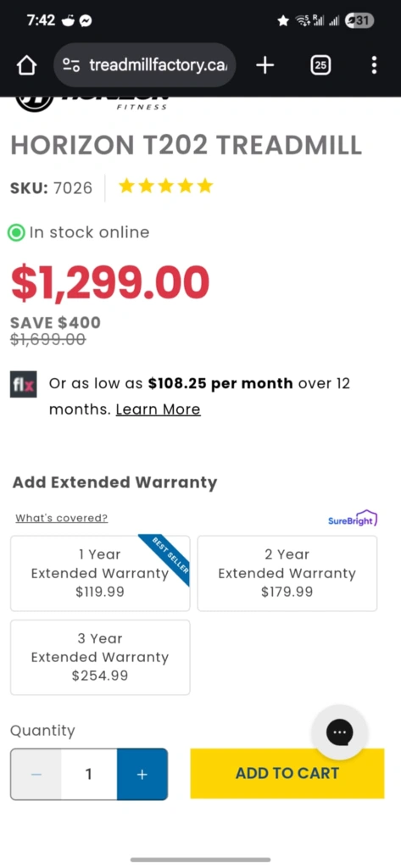401x868 pixels.
Task: Choose 3 Year Extended Warranty $254.99
Action: click(x=100, y=657)
